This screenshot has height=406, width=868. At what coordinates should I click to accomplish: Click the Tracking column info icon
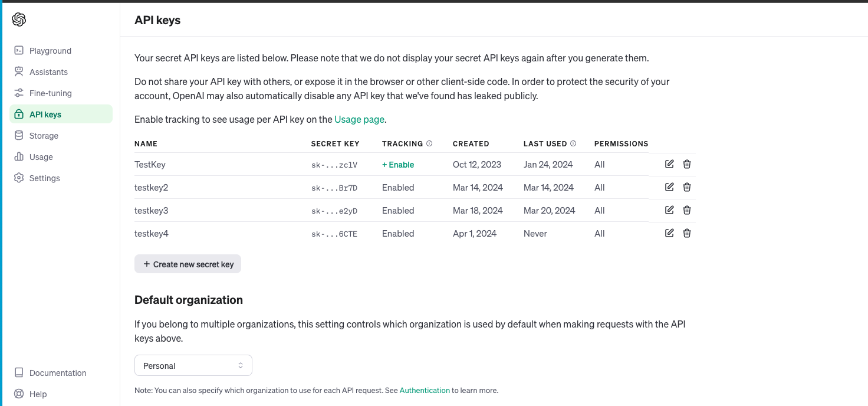point(429,143)
